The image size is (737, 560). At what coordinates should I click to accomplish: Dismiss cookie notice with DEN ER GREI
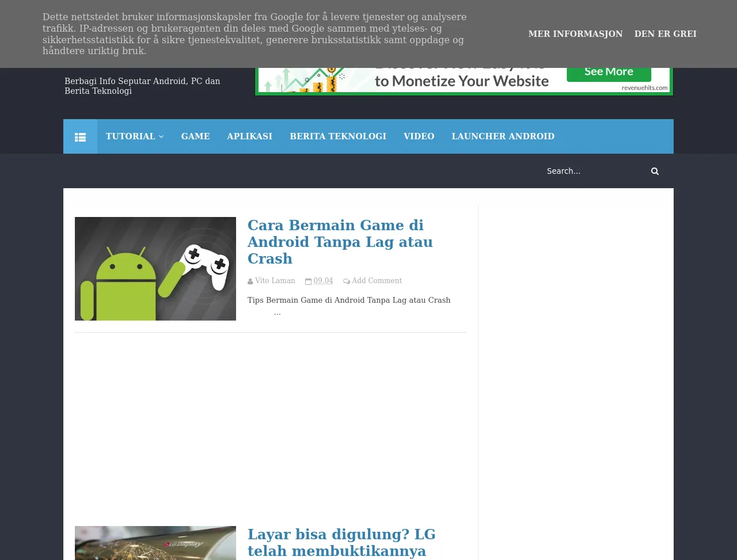666,34
